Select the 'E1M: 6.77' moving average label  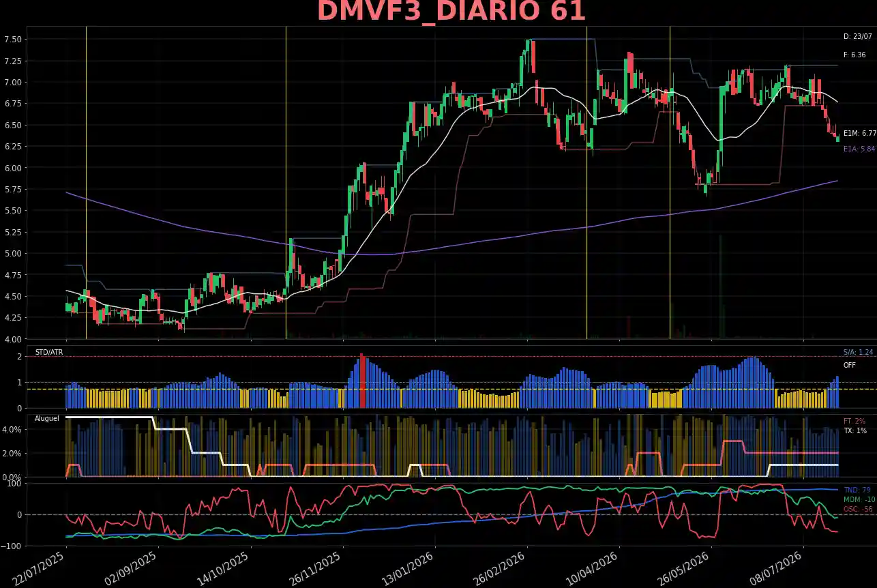(859, 134)
